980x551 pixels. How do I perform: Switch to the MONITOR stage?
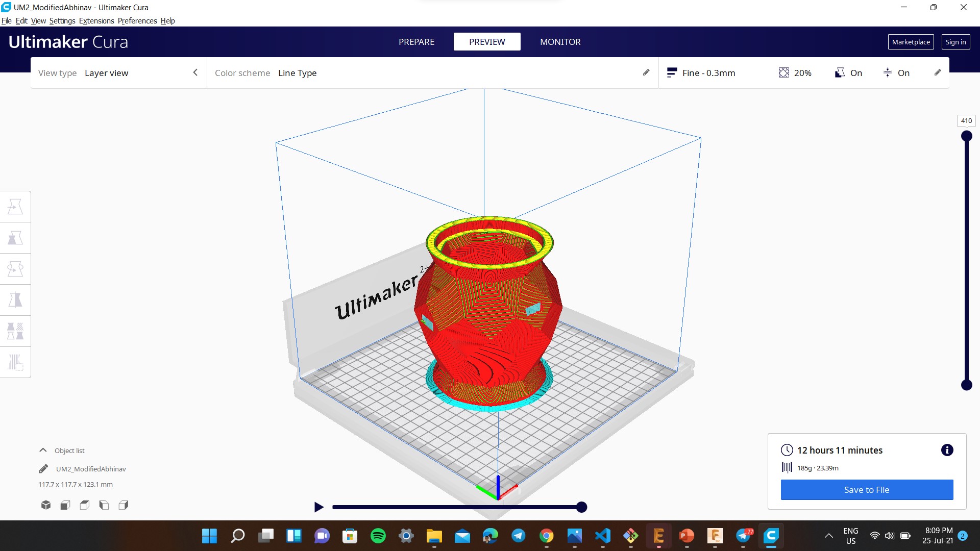click(x=560, y=42)
